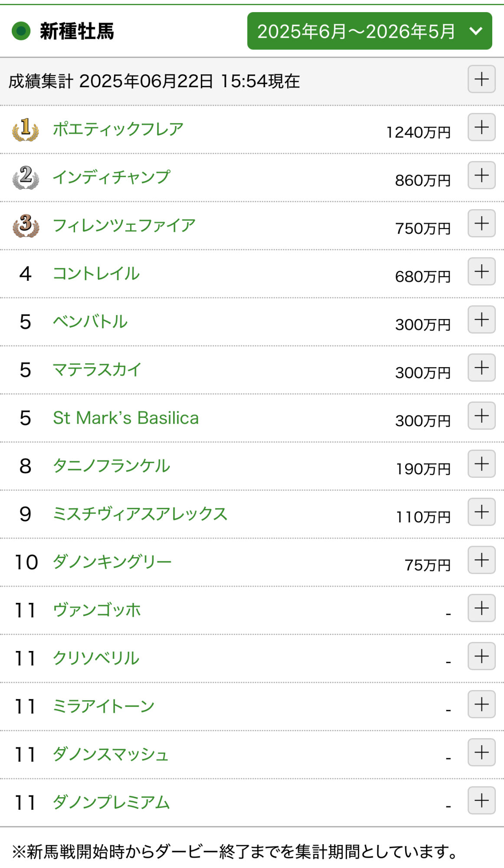Open クリソベリル stallion page link
The height and width of the screenshot is (868, 504).
pos(96,658)
